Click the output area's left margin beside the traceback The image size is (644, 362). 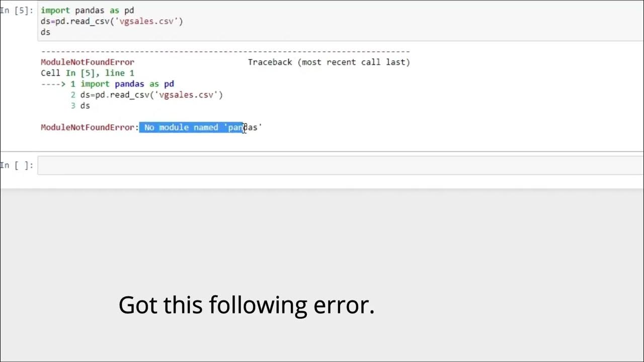click(x=19, y=96)
